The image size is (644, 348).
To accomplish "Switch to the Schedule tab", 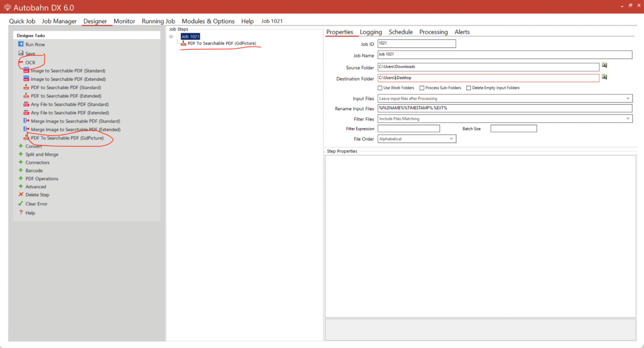I will tap(400, 32).
